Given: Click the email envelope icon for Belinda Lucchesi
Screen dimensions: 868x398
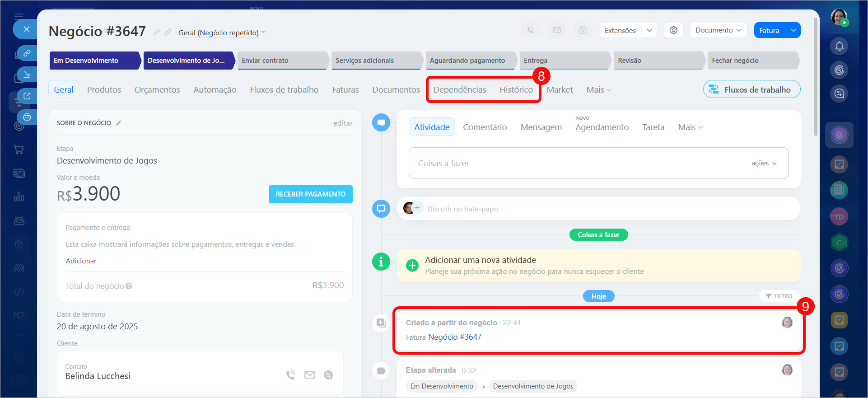Looking at the screenshot, I should coord(310,375).
